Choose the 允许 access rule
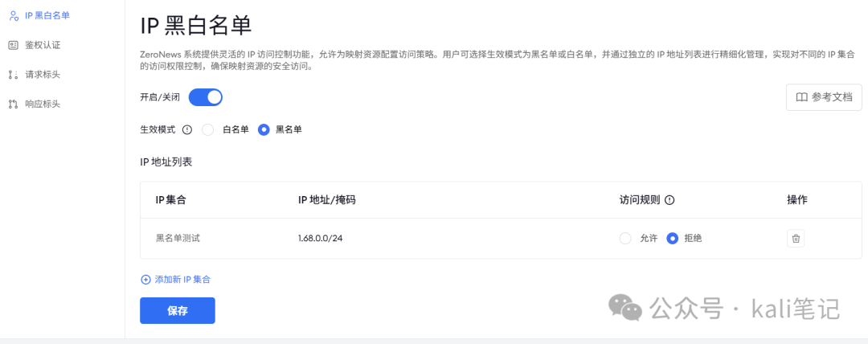This screenshot has width=868, height=344. 625,239
